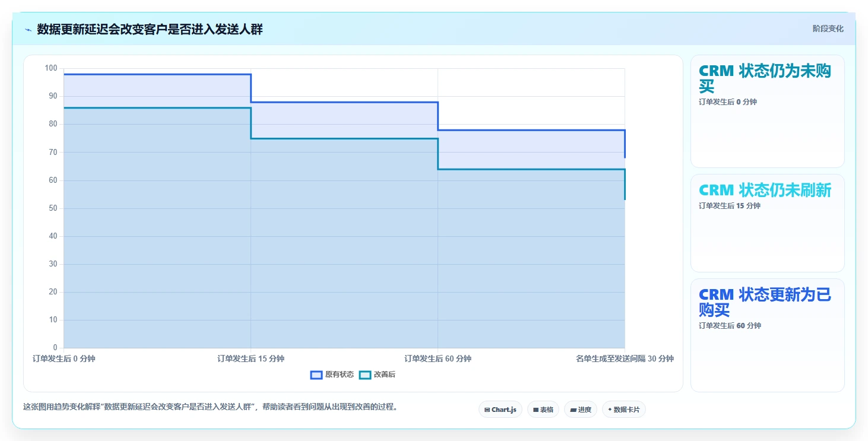Click the 数据卡片 tag
The width and height of the screenshot is (868, 441).
(624, 410)
